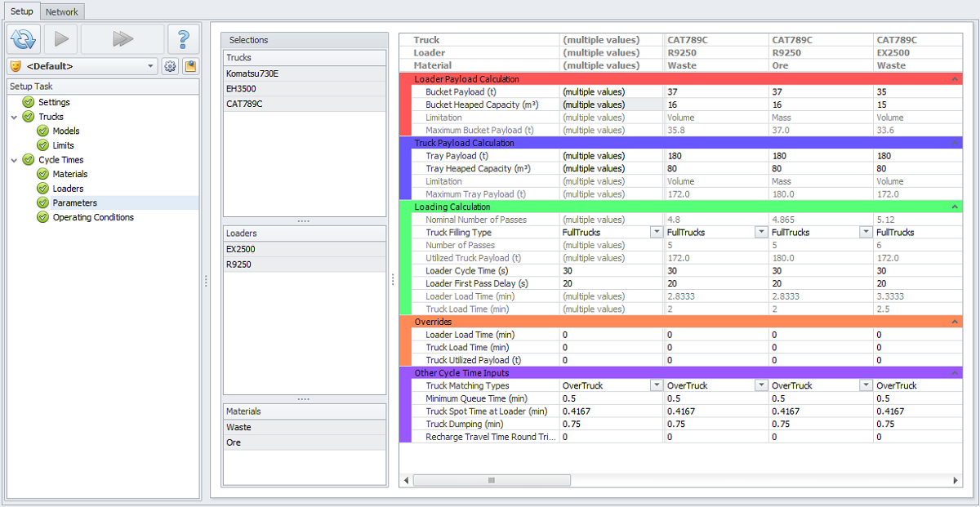Switch to the Network tab

pyautogui.click(x=62, y=11)
